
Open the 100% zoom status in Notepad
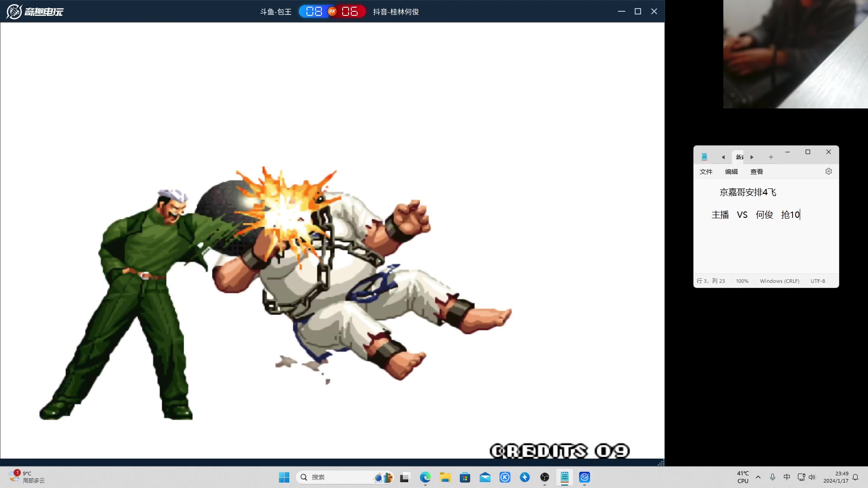tap(742, 281)
